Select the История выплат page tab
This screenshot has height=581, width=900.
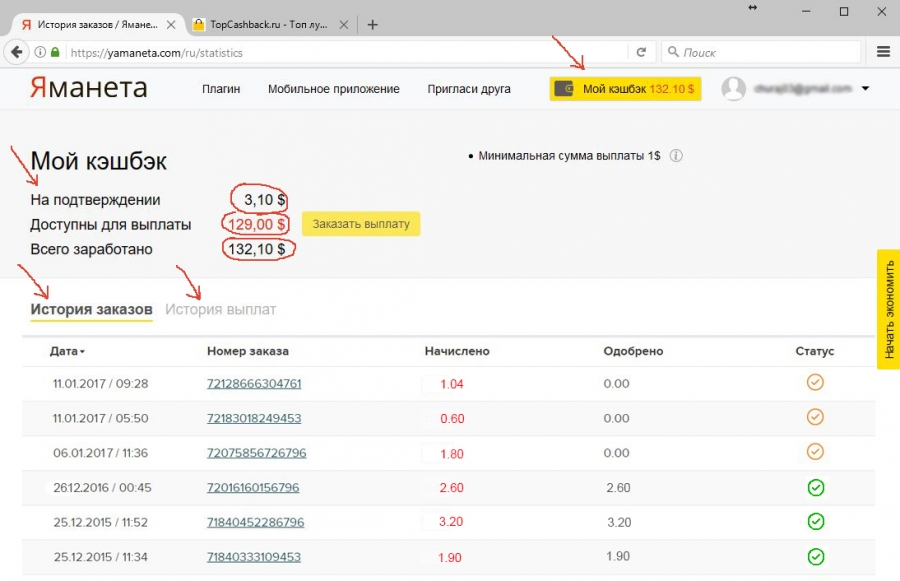click(x=220, y=309)
